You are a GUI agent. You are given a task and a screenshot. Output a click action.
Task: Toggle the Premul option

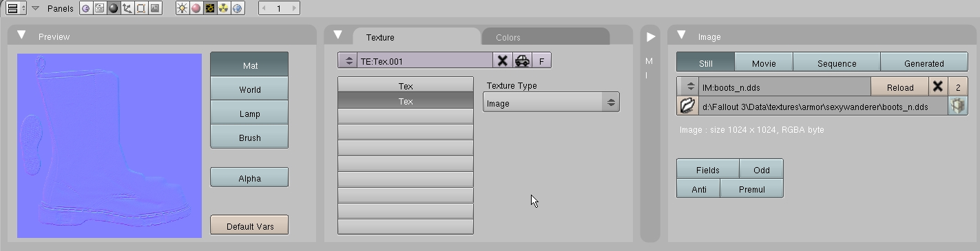click(751, 188)
